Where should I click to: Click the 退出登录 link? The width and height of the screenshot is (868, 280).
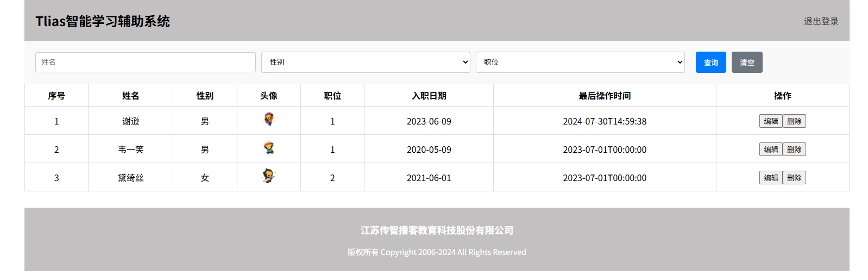(821, 21)
